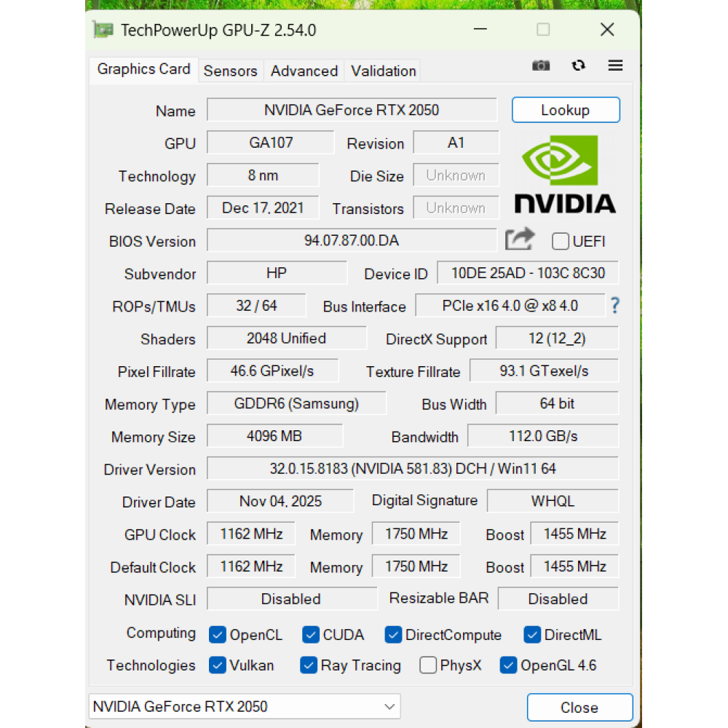Screen dimensions: 728x728
Task: Click the Shaders value 2048 Unified
Action: click(x=286, y=339)
